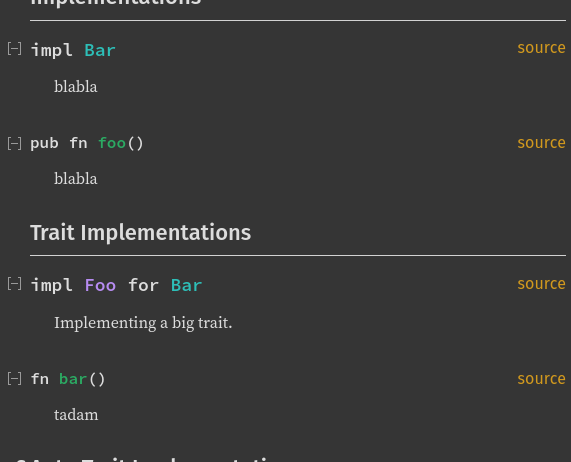Screen dimensions: 571x462
Task: View source of impl Foo for Bar
Action: pyautogui.click(x=541, y=284)
